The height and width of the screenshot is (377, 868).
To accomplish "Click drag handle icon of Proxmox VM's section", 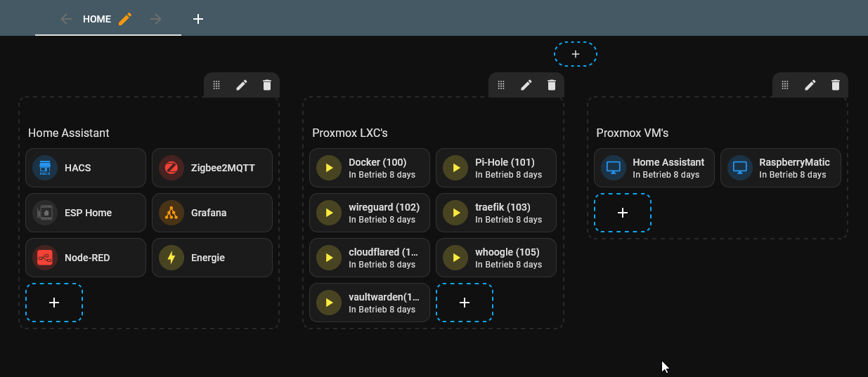I will coord(785,85).
